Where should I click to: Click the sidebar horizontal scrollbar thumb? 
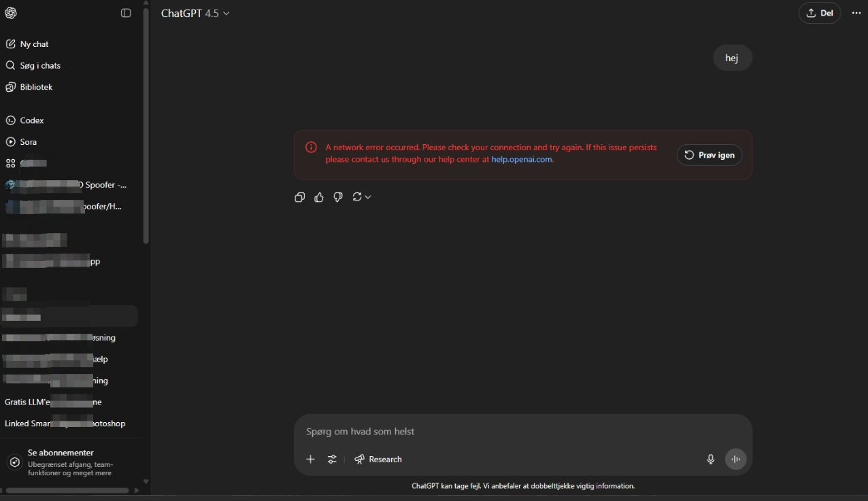pyautogui.click(x=67, y=490)
